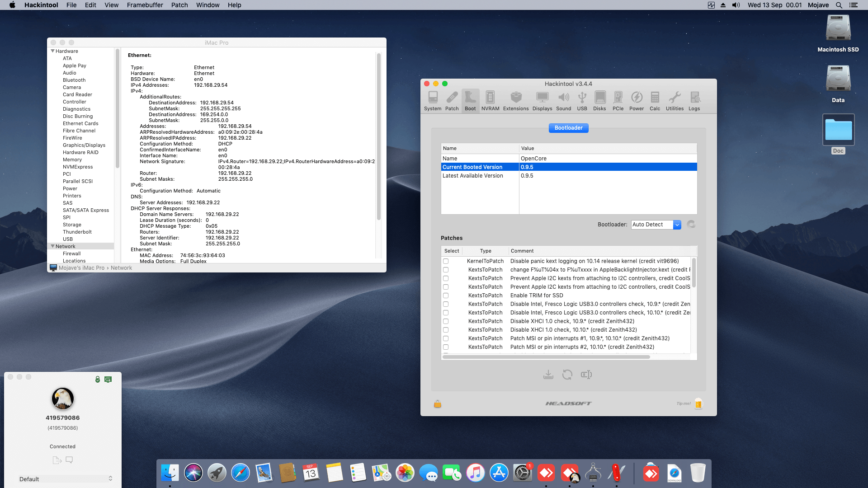This screenshot has width=868, height=488.
Task: Click the vertical scrollbar of Patches table
Action: pos(693,272)
